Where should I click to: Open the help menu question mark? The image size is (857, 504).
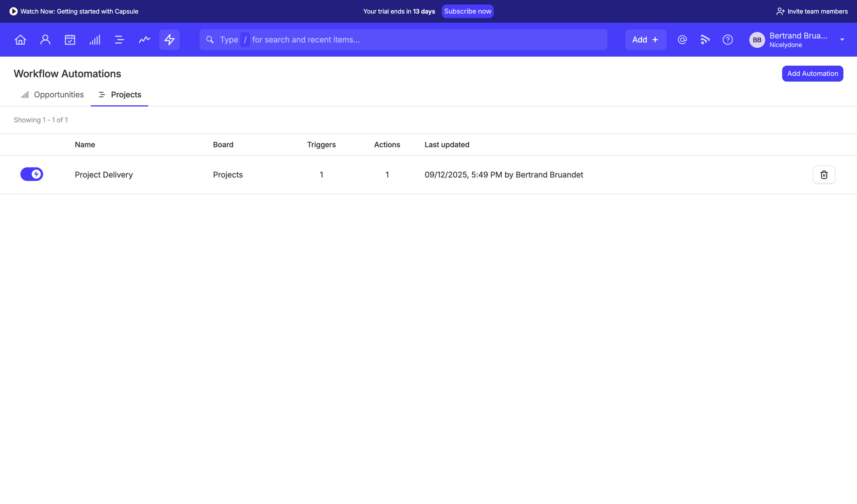(728, 40)
